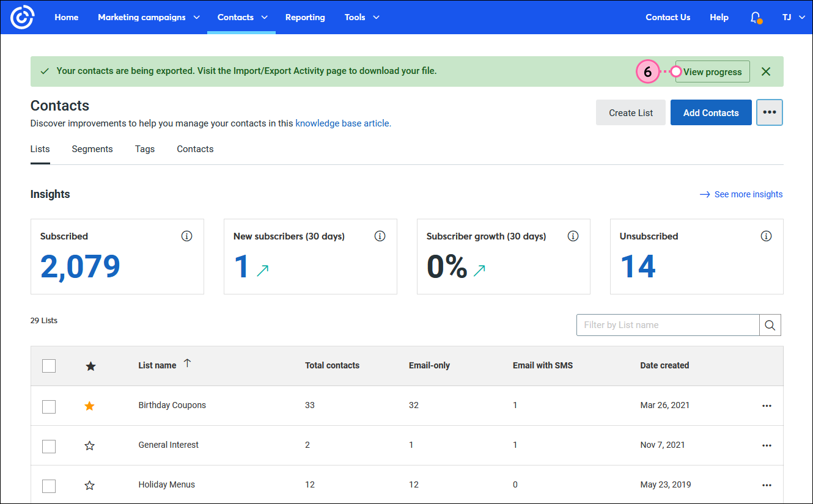
Task: Click the May 23, 2019 date cell
Action: [x=666, y=484]
